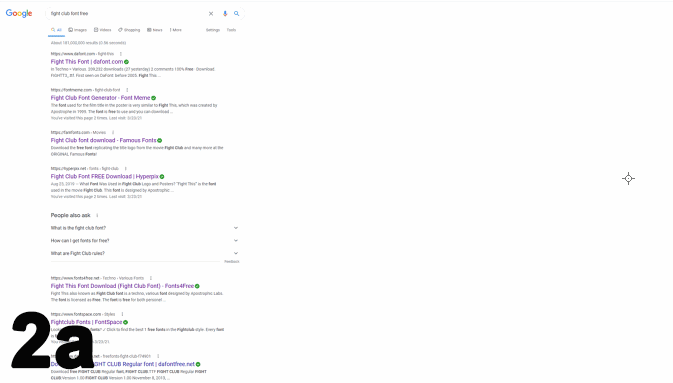The width and height of the screenshot is (673, 383).
Task: Open the three-dot menu beside the fonts4free.net URL
Action: (x=151, y=278)
